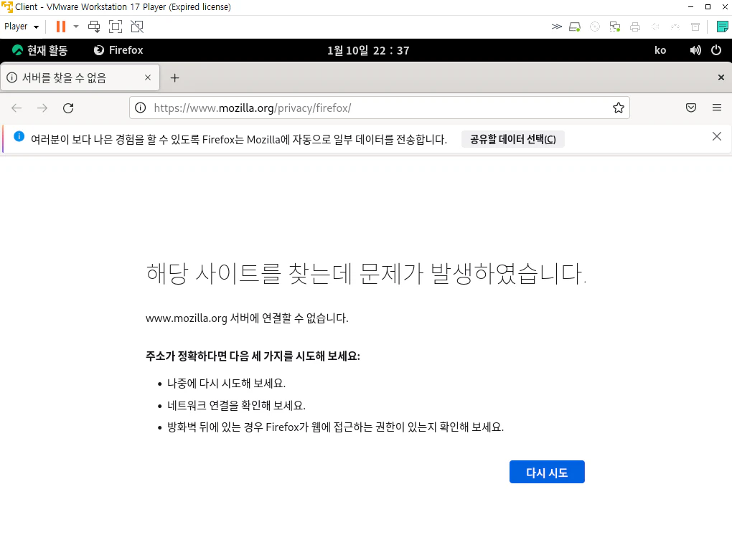Open the clock showing 1월 10일 22:37
The image size is (732, 560).
tap(368, 50)
